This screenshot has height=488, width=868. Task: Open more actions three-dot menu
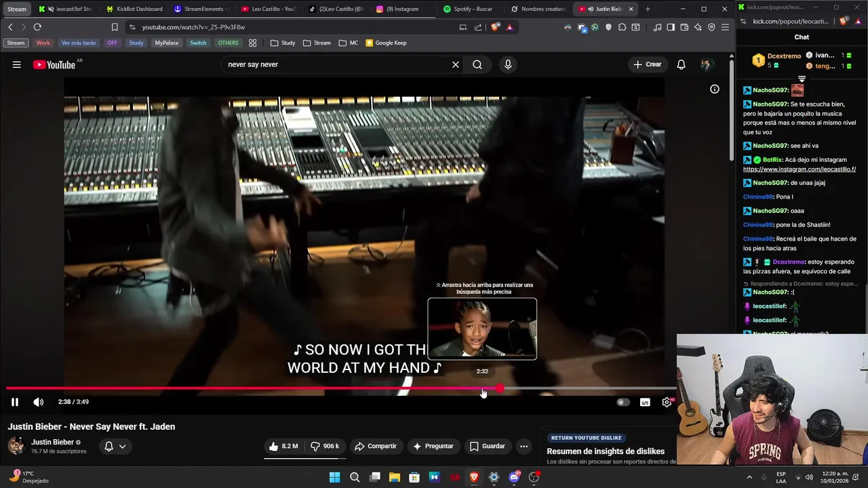pyautogui.click(x=524, y=446)
